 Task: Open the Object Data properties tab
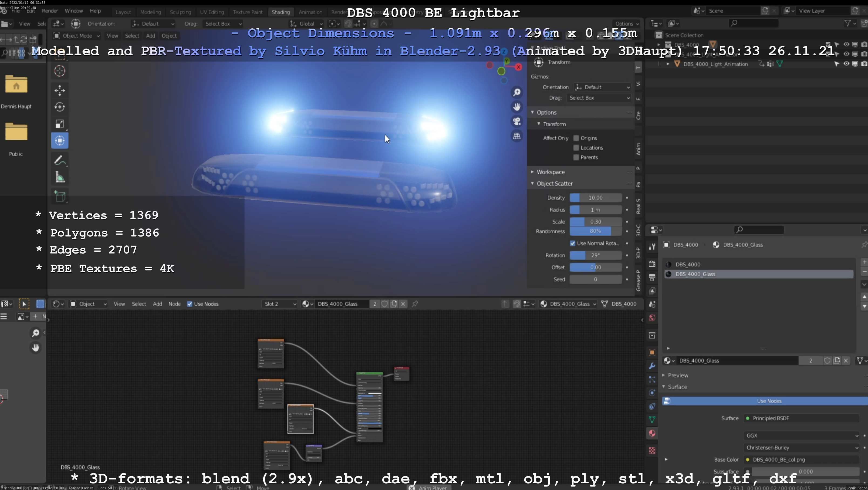click(652, 420)
